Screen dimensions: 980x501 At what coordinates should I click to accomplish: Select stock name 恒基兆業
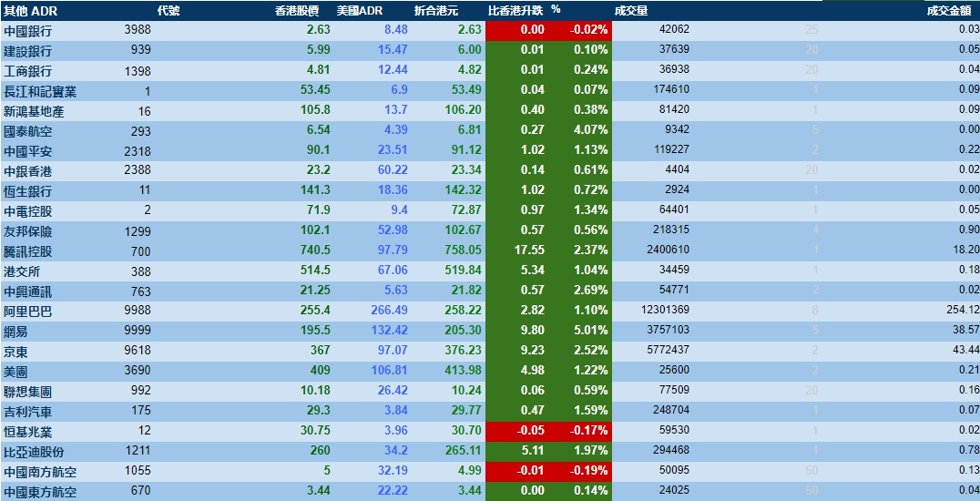tap(27, 432)
